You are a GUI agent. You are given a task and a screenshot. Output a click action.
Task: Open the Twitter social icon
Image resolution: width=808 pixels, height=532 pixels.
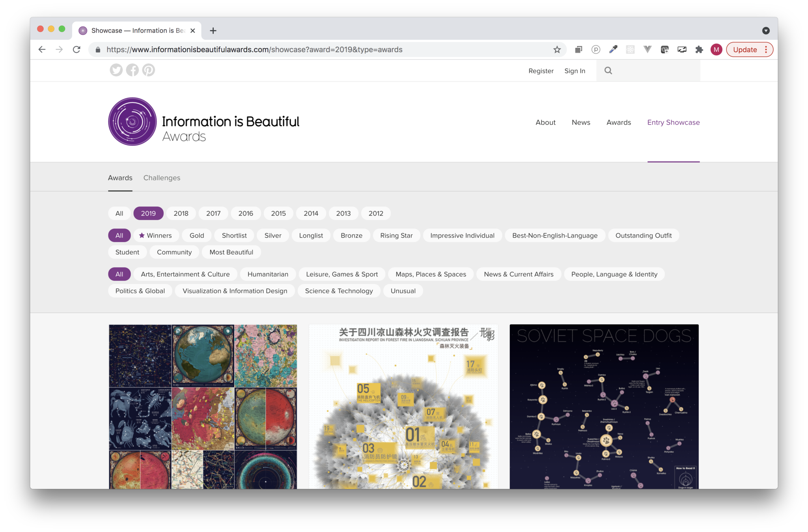[116, 70]
